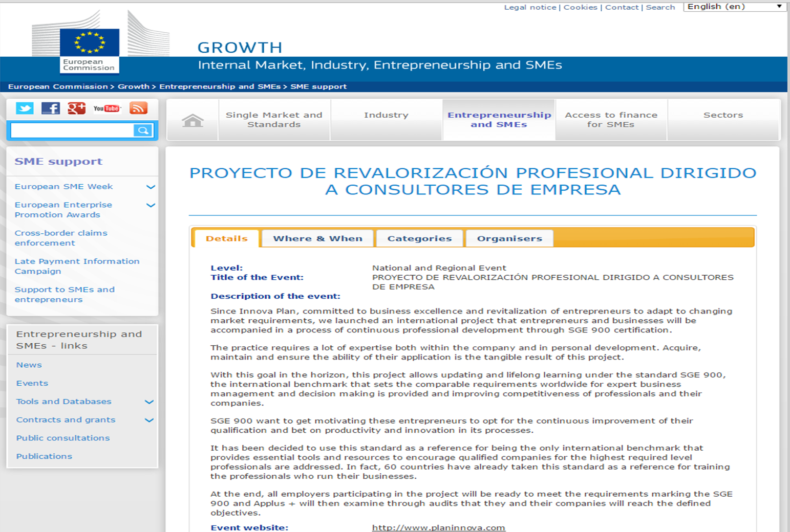This screenshot has width=790, height=532.
Task: Open the Organisers tab
Action: [x=509, y=238]
